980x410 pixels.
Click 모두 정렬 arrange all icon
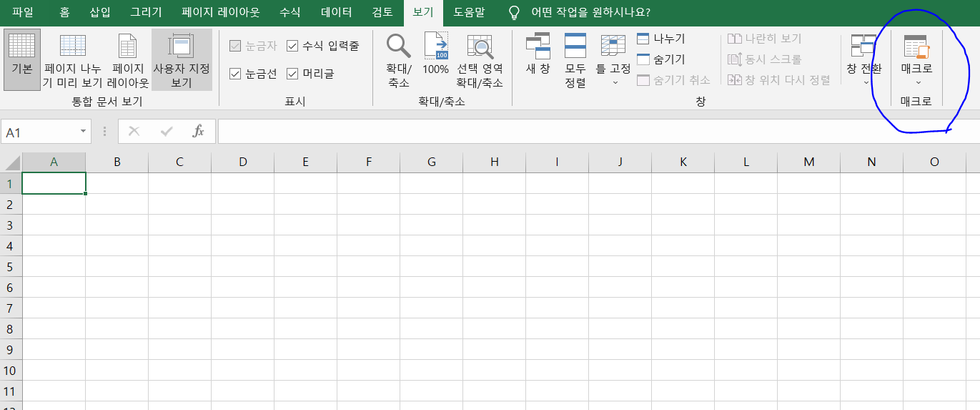point(575,47)
